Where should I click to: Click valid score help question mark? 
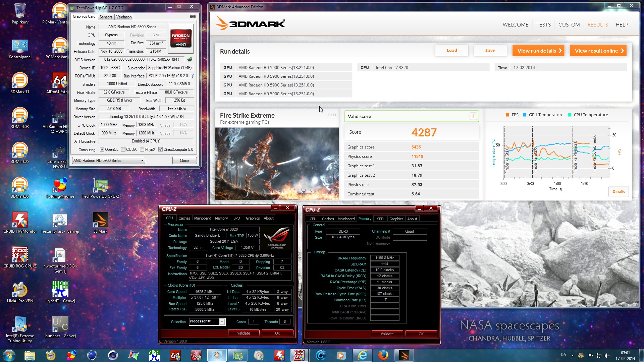click(473, 116)
